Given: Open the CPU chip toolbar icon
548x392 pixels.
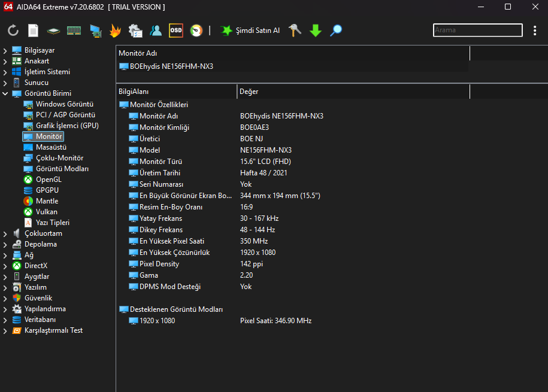Looking at the screenshot, I should tap(53, 31).
